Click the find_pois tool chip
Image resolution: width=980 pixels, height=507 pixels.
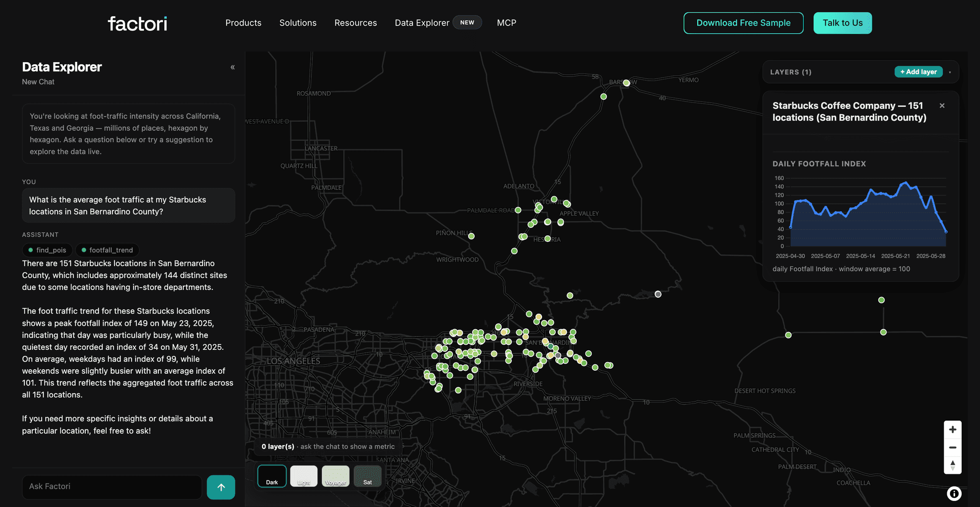click(47, 250)
